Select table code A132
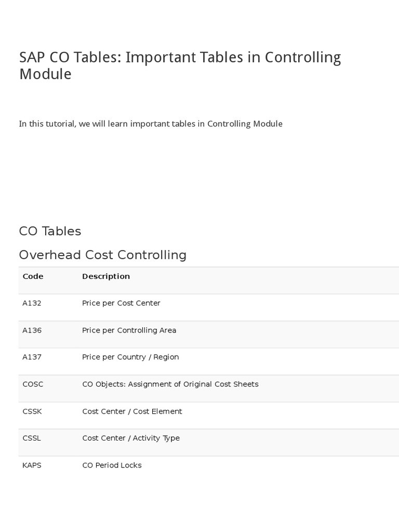Image resolution: width=399 pixels, height=532 pixels. click(32, 303)
